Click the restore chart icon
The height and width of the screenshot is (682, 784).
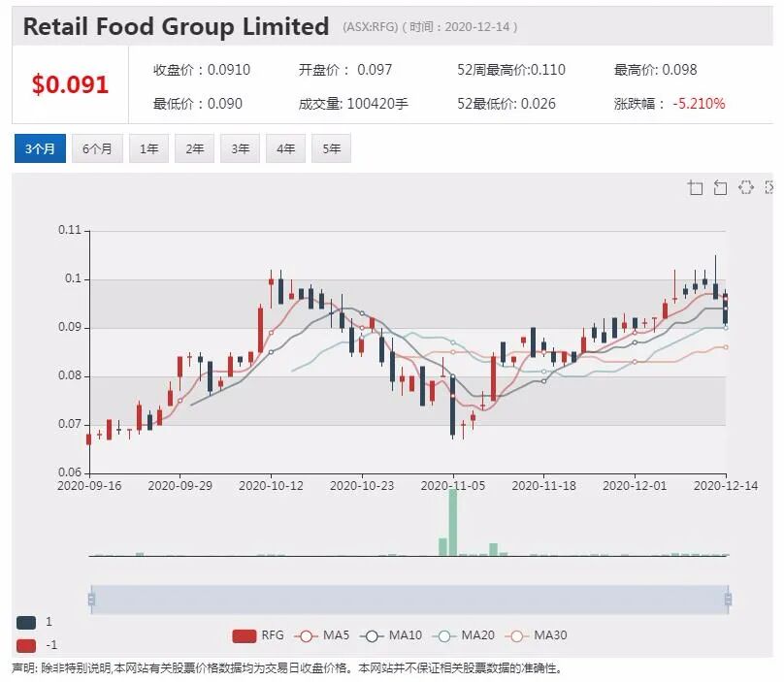pos(745,187)
